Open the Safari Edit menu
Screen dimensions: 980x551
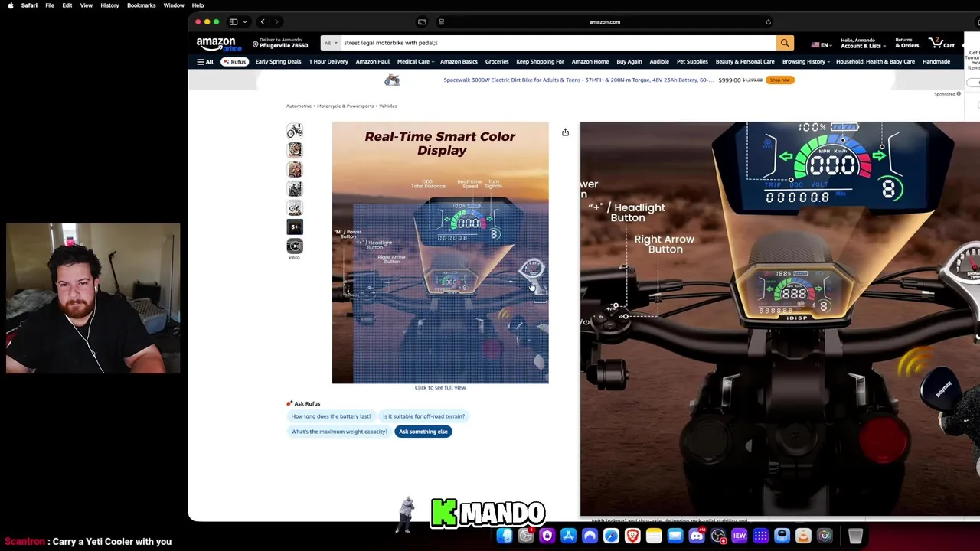click(67, 5)
